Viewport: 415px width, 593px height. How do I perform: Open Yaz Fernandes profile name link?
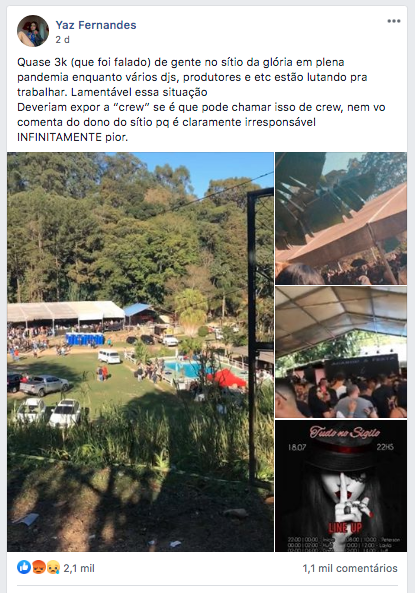[96, 25]
